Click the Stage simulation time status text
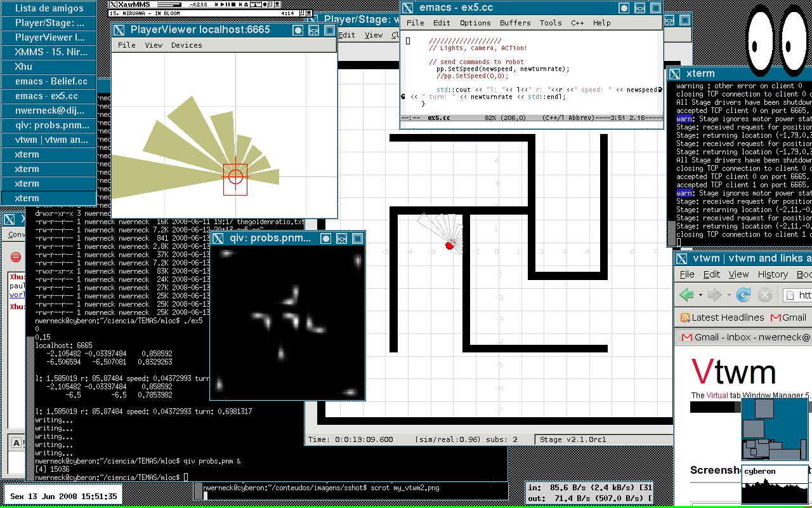The image size is (812, 508). coord(351,439)
